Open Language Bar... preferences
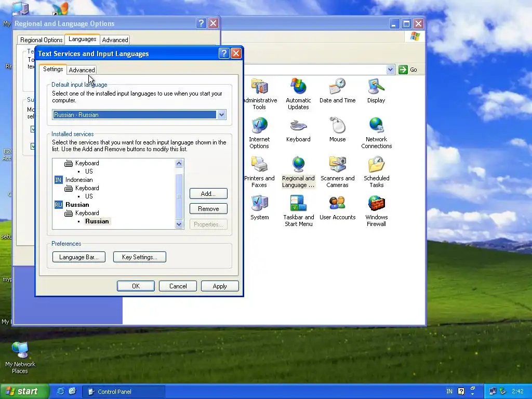Screen dimensions: 532x399 pos(79,257)
